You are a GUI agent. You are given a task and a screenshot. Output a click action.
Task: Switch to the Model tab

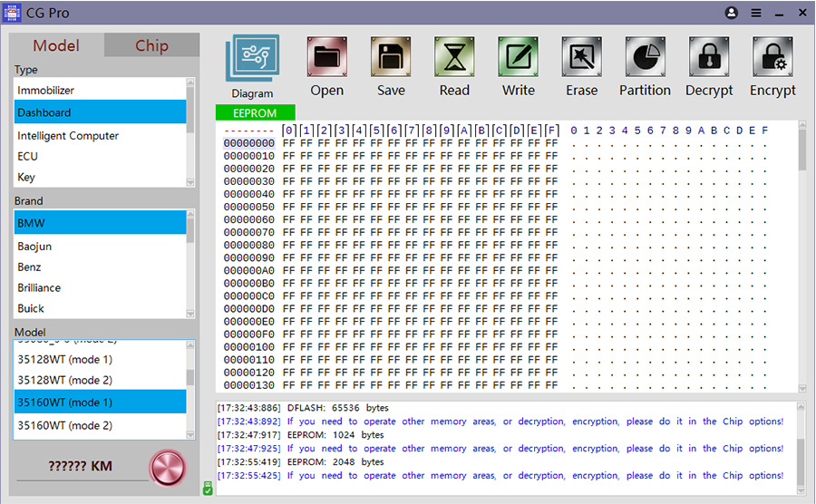coord(56,45)
